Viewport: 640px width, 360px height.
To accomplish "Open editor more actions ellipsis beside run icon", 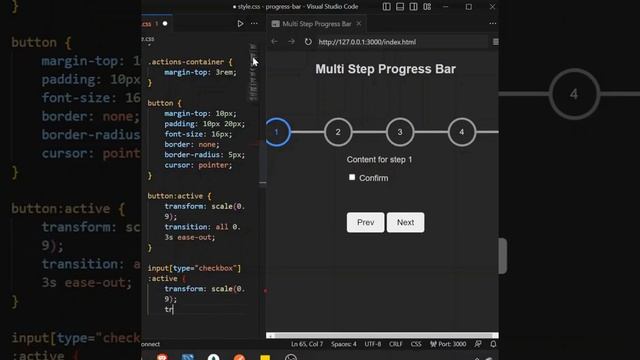I will [x=254, y=24].
